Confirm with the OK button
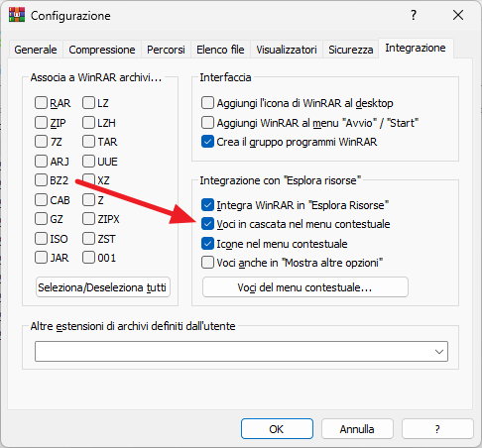482x448 pixels. [277, 429]
